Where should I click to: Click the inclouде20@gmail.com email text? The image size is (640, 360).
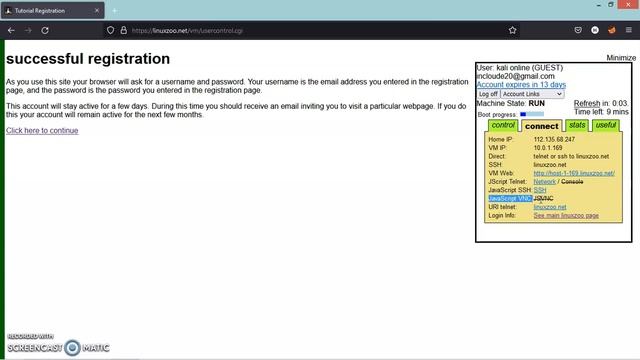[x=516, y=76]
